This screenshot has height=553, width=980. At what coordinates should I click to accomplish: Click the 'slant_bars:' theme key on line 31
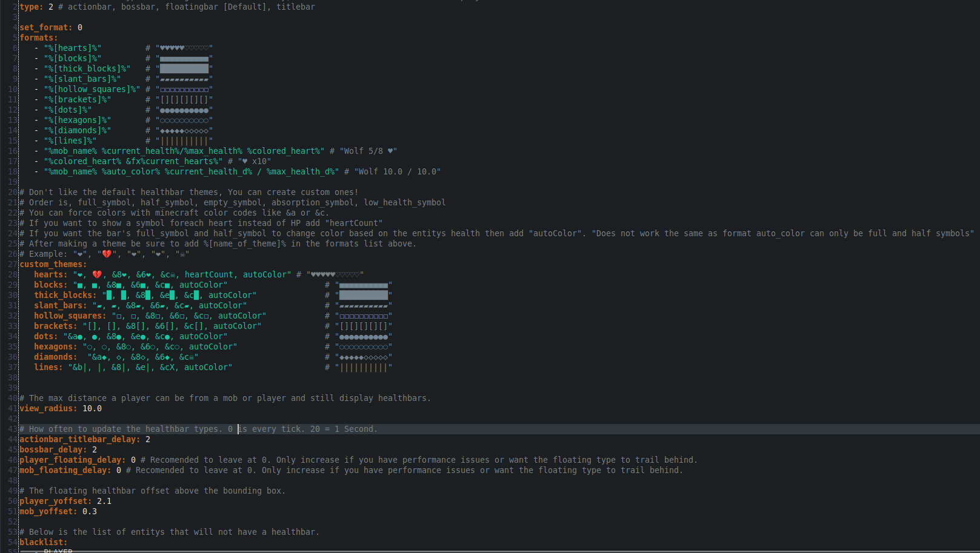pyautogui.click(x=61, y=305)
